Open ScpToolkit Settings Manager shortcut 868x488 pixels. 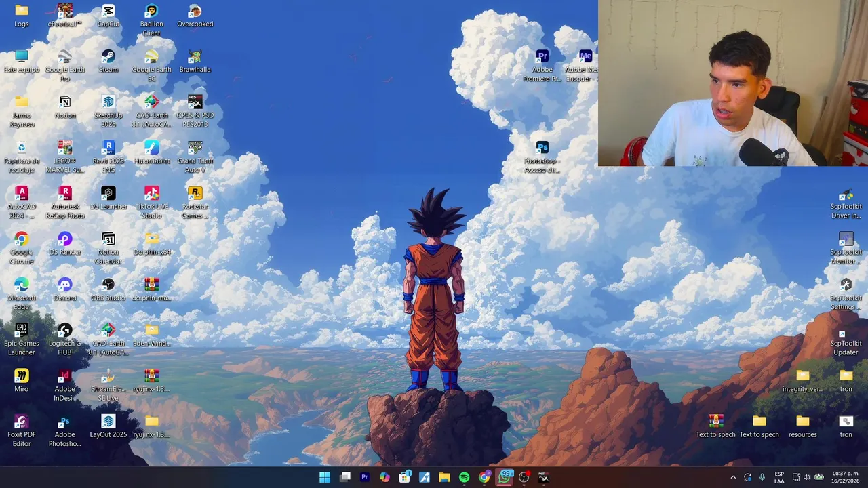846,293
